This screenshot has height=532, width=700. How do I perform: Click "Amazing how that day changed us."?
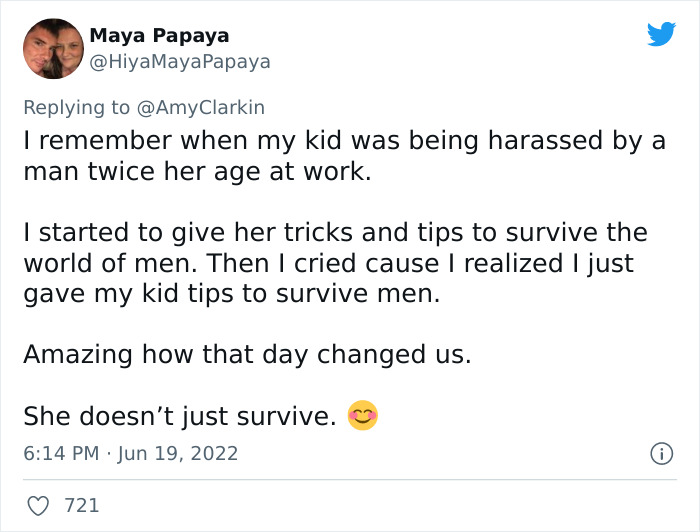246,354
